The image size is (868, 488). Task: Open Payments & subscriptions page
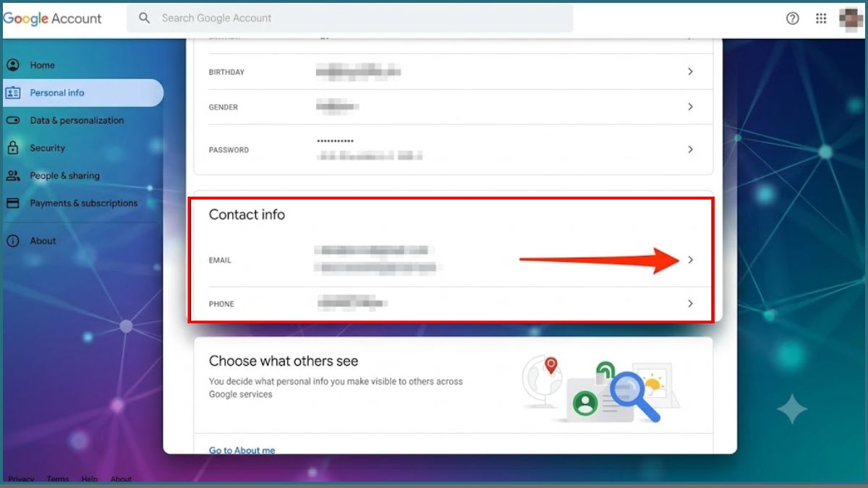tap(83, 203)
